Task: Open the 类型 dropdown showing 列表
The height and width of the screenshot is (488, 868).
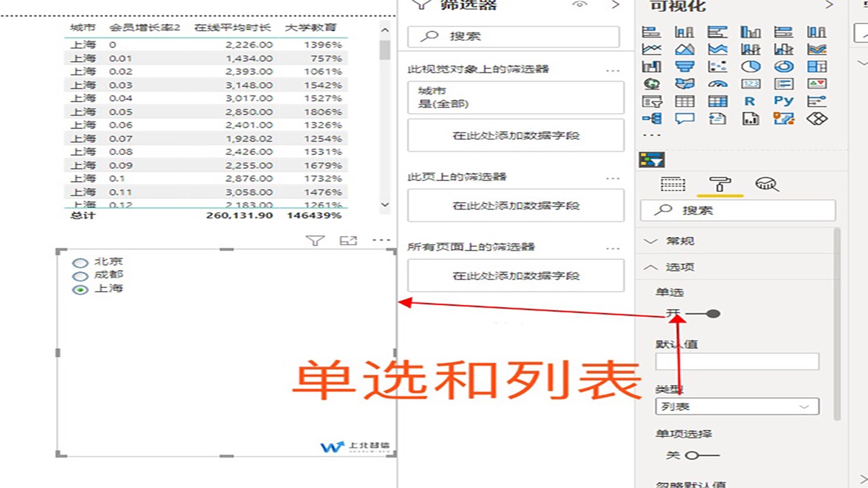Action: click(737, 407)
